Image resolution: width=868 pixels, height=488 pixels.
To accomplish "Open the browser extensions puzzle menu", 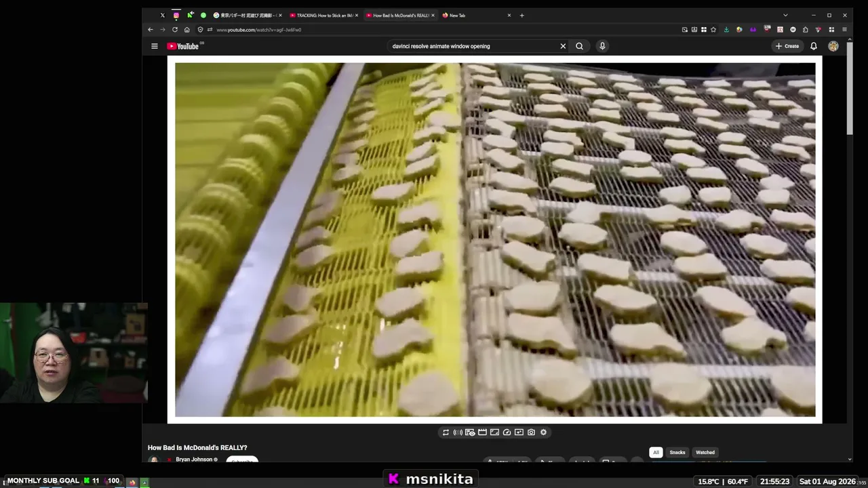I will [805, 30].
